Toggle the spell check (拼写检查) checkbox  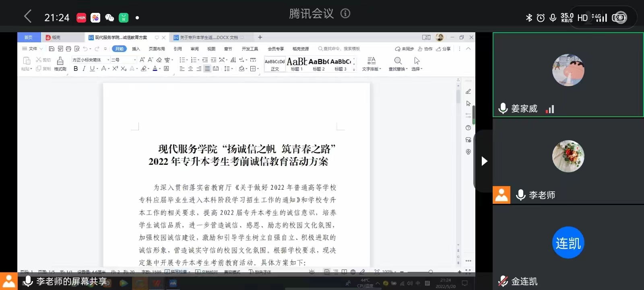coord(167,272)
